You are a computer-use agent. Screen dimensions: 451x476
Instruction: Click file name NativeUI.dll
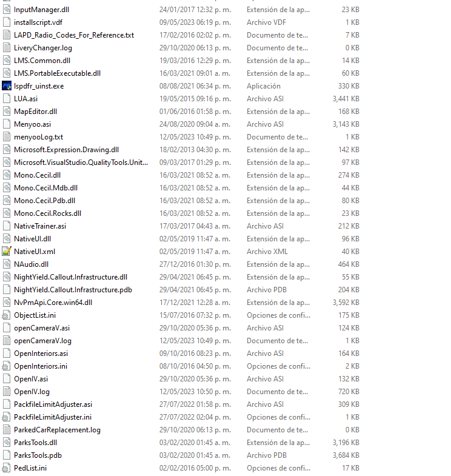coord(33,239)
